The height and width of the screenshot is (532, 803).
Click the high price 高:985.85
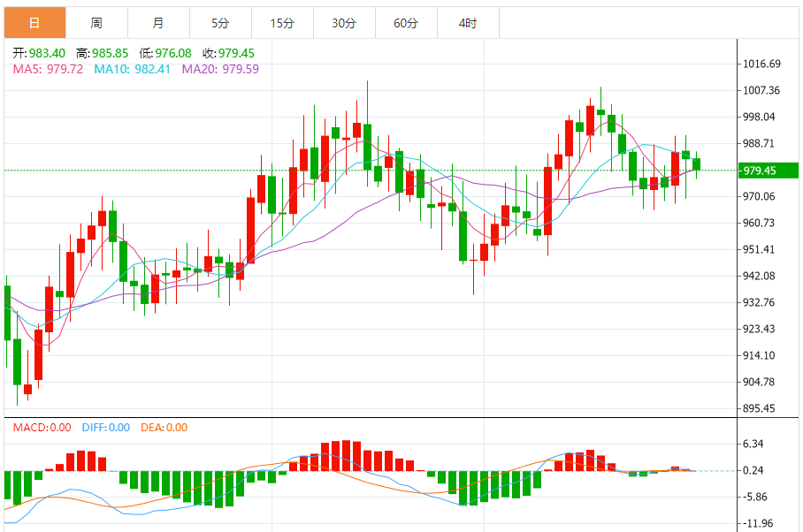[x=102, y=53]
